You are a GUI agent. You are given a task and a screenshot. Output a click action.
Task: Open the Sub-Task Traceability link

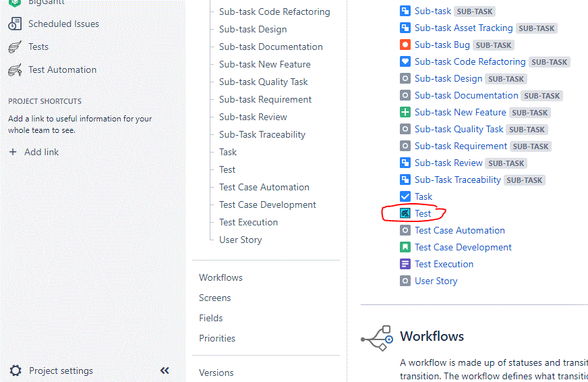[x=458, y=180]
